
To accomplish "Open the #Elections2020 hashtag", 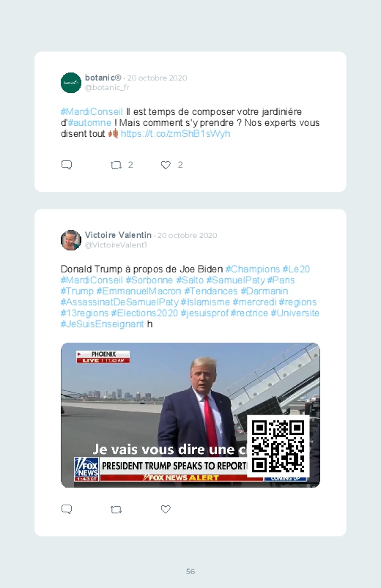I will click(144, 313).
